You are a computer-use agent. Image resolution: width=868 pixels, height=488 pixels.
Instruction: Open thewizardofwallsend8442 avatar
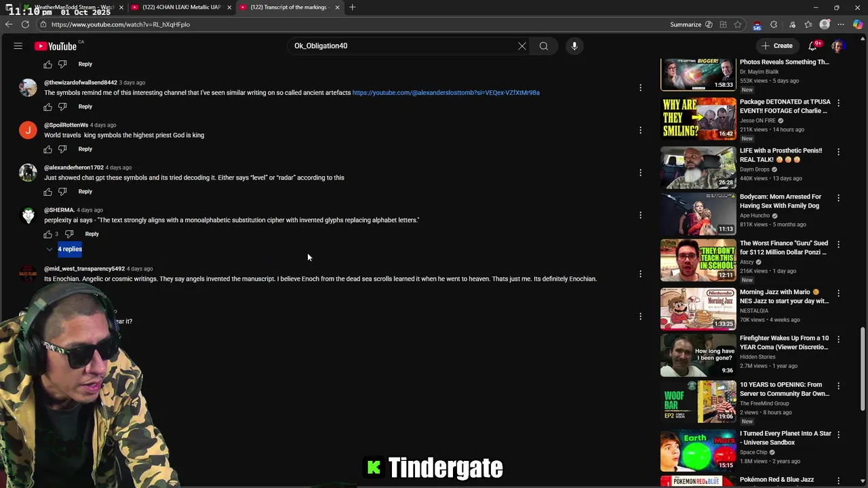(28, 87)
